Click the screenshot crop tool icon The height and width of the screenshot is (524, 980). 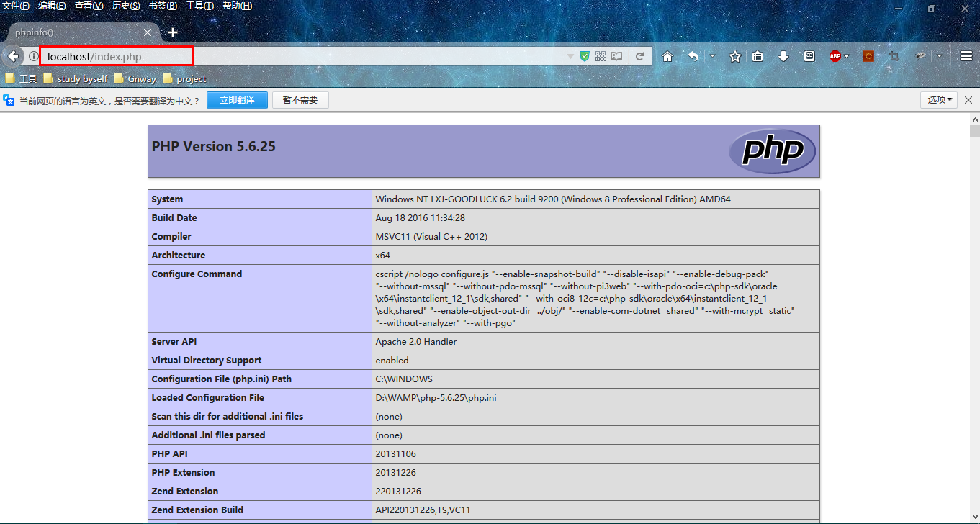point(895,55)
